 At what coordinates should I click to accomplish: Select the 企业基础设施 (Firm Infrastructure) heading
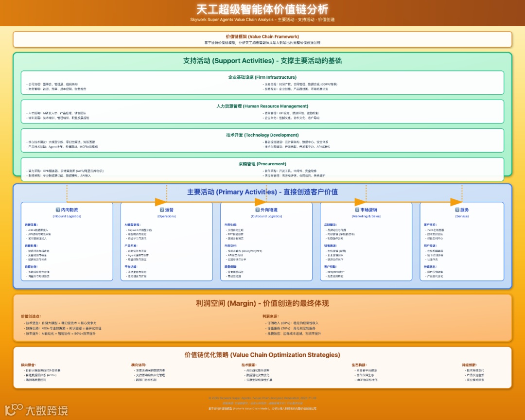[x=262, y=77]
